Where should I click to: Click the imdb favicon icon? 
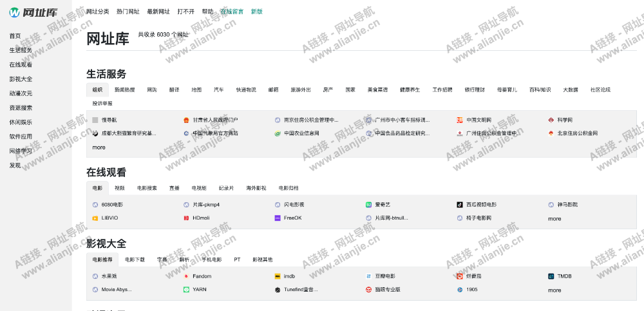point(278,276)
